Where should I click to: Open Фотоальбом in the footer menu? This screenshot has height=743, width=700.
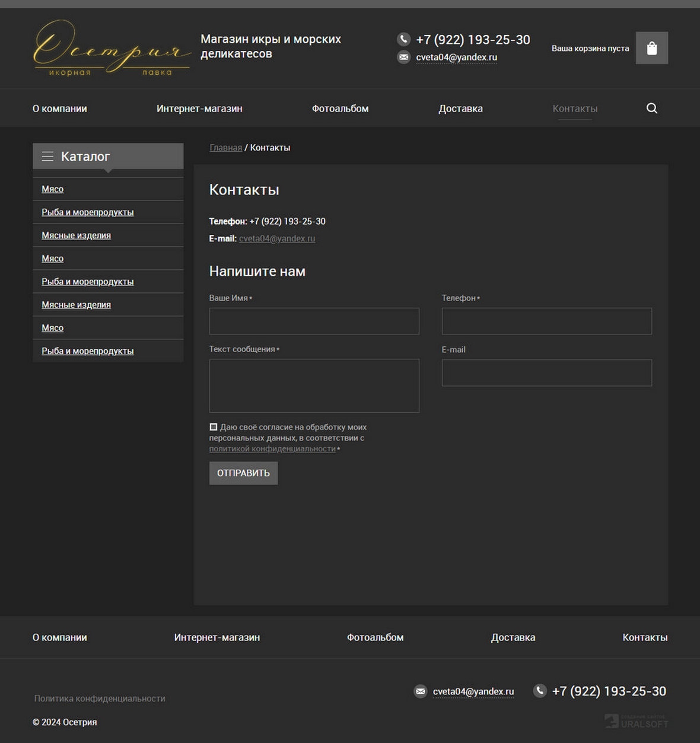click(x=375, y=637)
